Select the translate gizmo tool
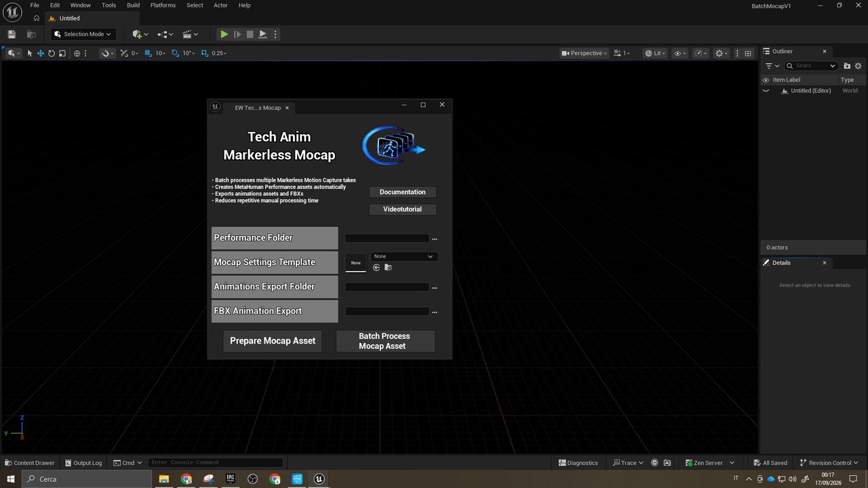Image resolution: width=868 pixels, height=488 pixels. 41,53
